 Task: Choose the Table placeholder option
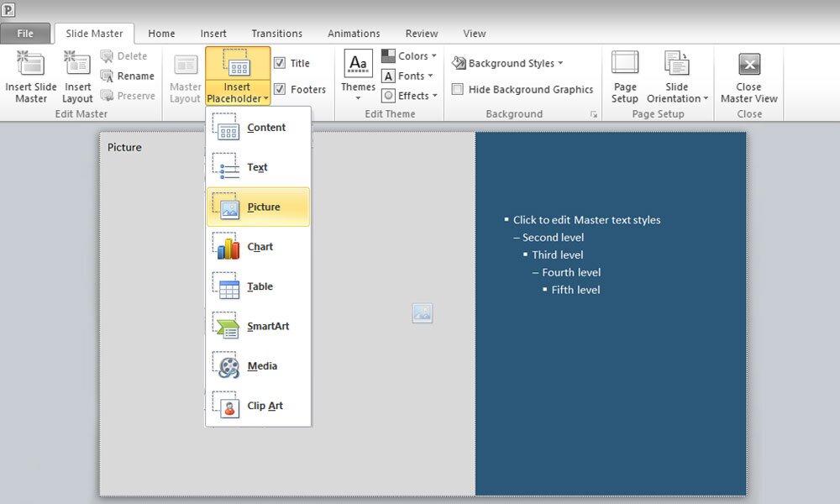click(259, 286)
